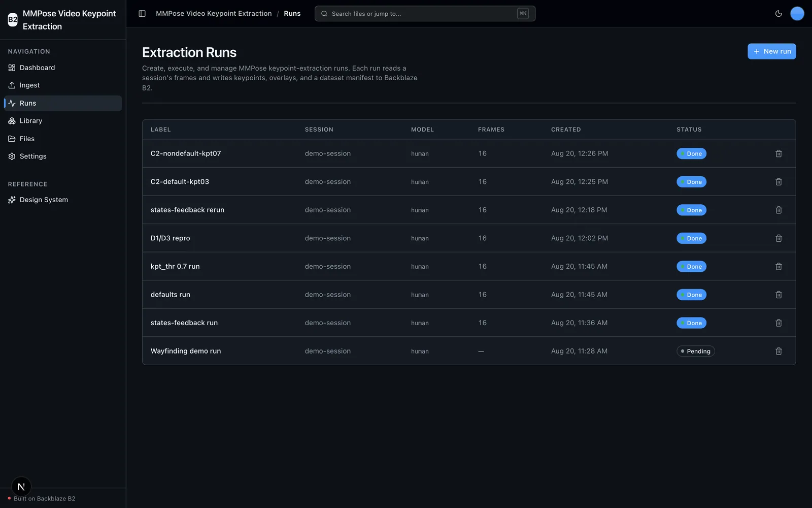Create a New run
This screenshot has width=812, height=508.
coord(771,51)
